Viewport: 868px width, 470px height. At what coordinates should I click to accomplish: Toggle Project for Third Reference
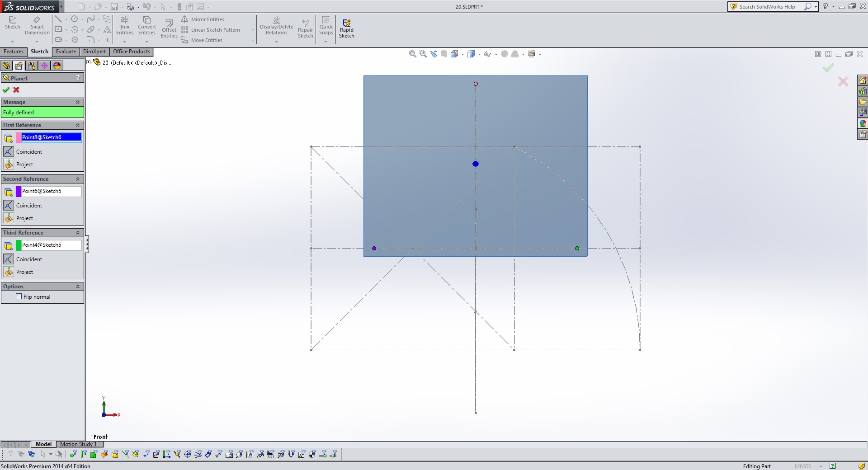pyautogui.click(x=9, y=272)
